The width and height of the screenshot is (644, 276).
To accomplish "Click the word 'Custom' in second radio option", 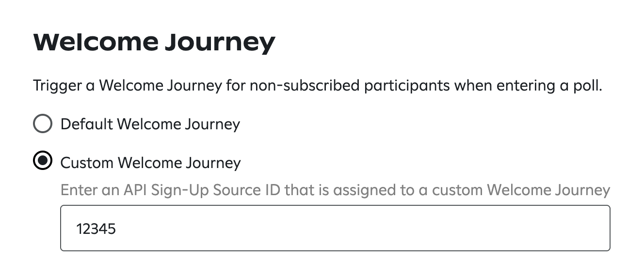I will [x=87, y=163].
